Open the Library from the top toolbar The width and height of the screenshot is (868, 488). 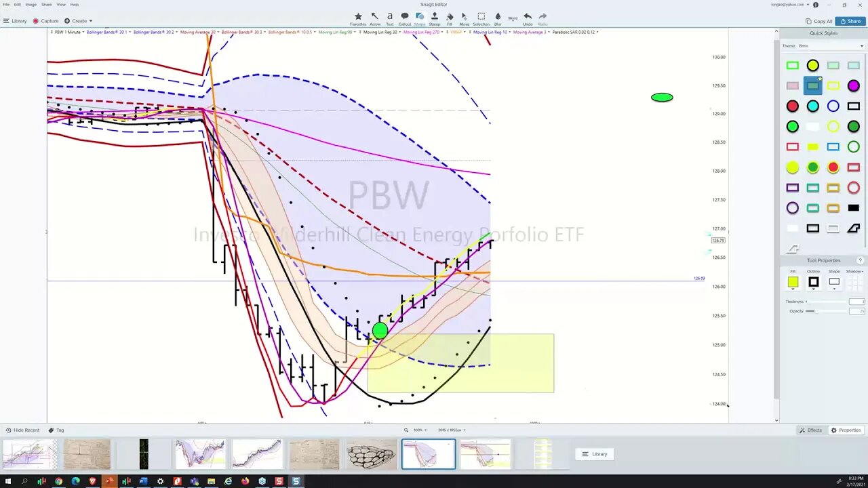point(15,21)
